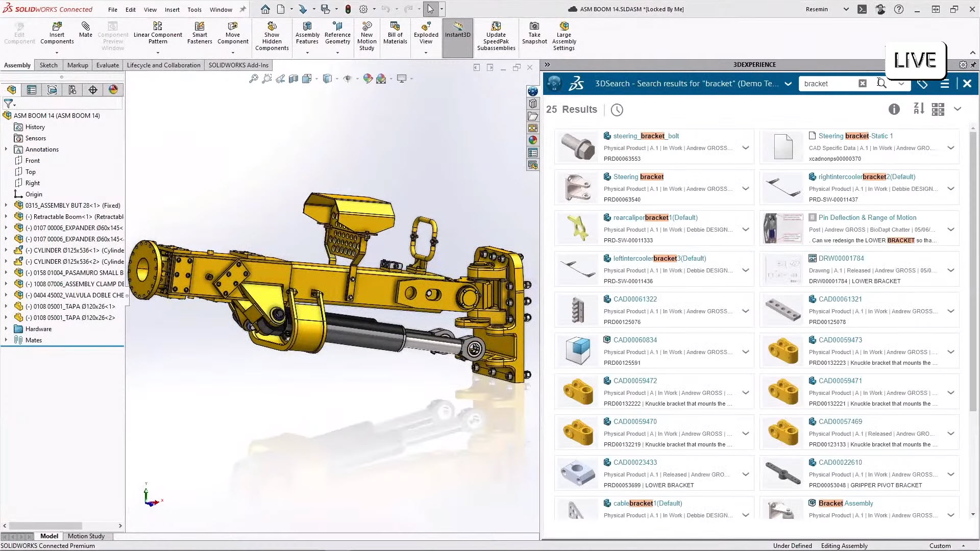Open the 3DSearch sort order dropdown
This screenshot has height=551, width=980.
(918, 109)
